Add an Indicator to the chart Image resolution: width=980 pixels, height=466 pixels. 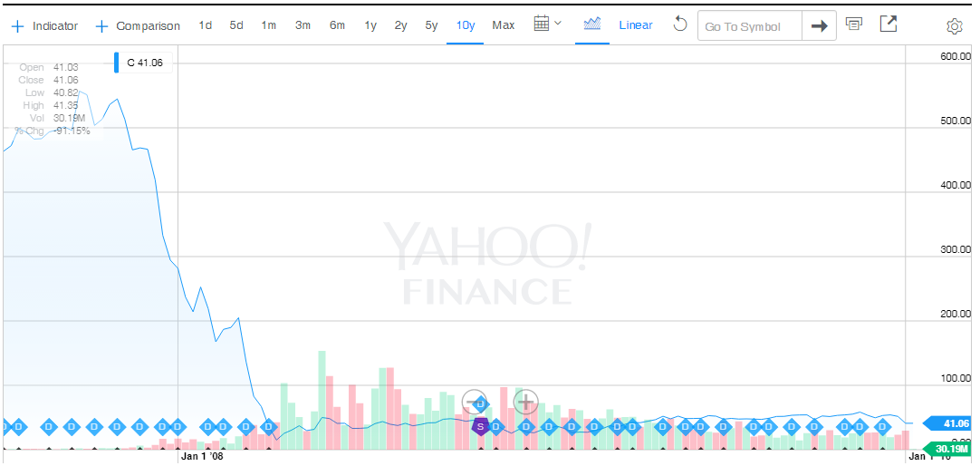pyautogui.click(x=45, y=25)
